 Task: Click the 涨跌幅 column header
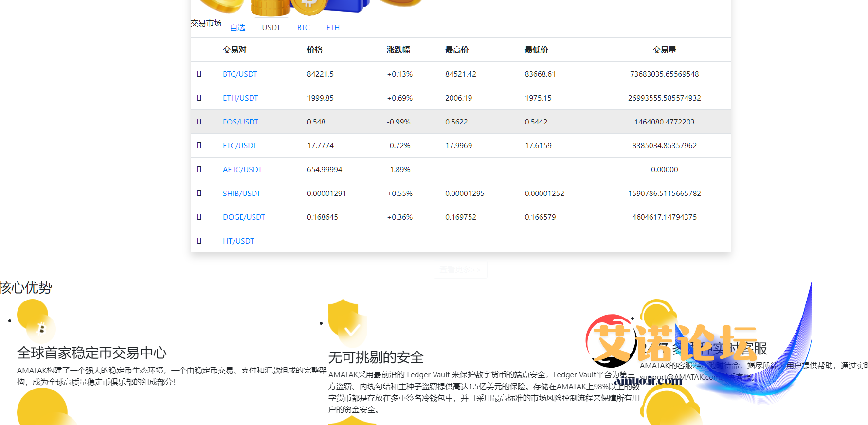(398, 50)
